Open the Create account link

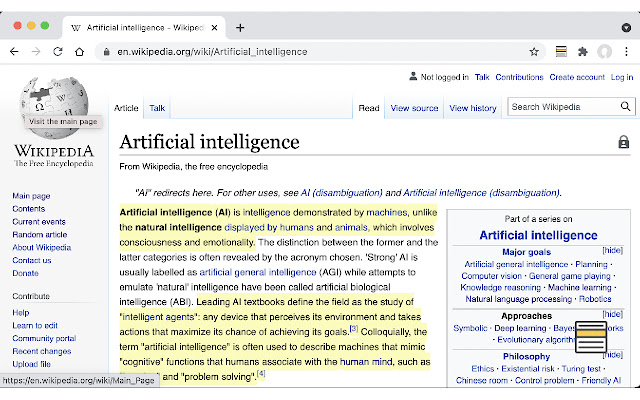point(577,77)
